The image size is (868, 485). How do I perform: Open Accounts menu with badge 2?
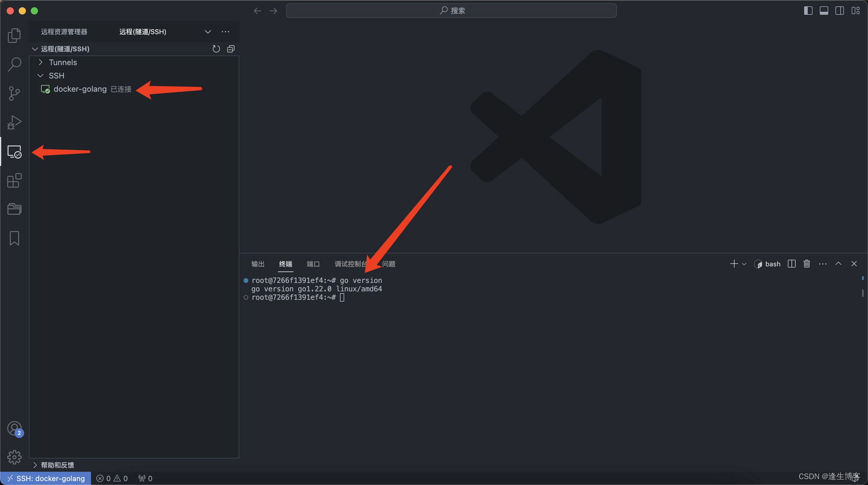point(14,428)
